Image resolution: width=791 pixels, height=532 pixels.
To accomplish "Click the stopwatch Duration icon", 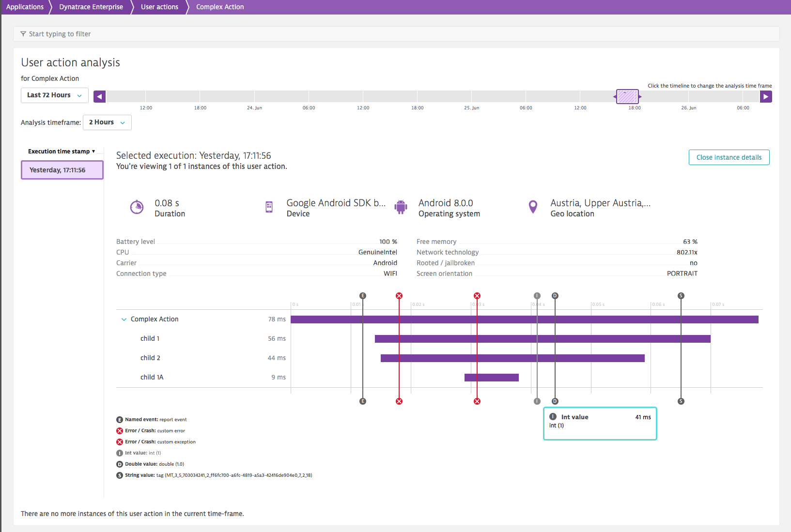I will coord(137,207).
